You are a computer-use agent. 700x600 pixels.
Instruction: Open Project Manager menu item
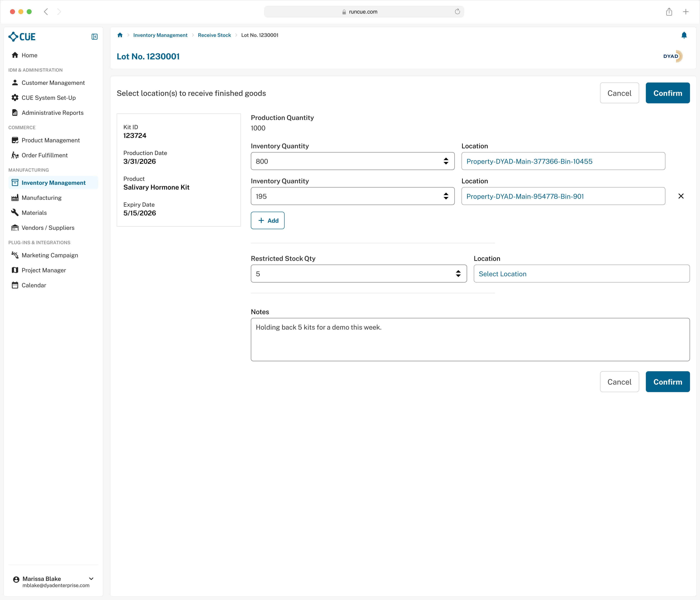(x=53, y=270)
